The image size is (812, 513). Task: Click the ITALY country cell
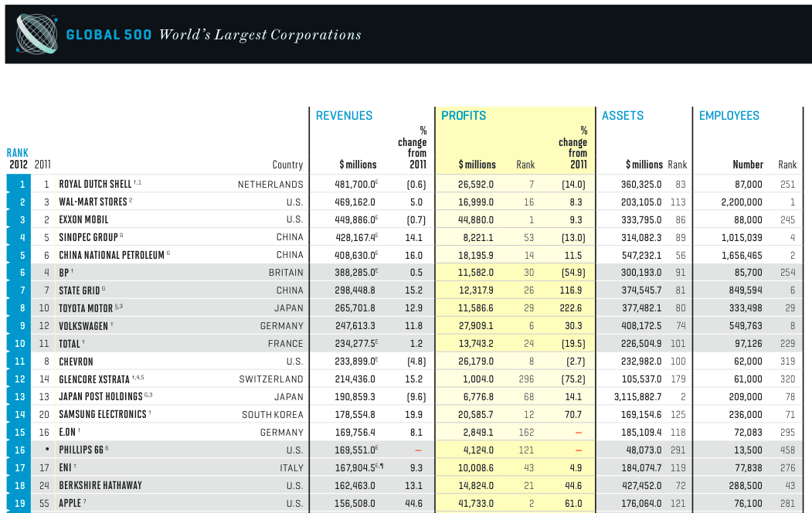point(291,468)
